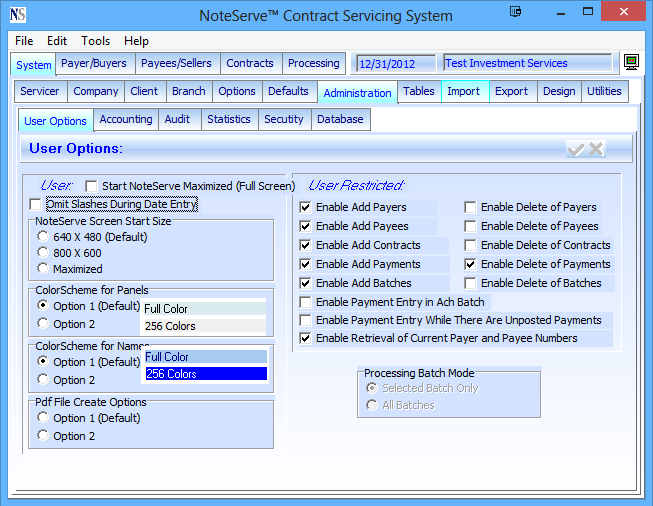This screenshot has width=653, height=506.
Task: Choose Option 1 for Pdf File Create
Action: click(x=43, y=418)
